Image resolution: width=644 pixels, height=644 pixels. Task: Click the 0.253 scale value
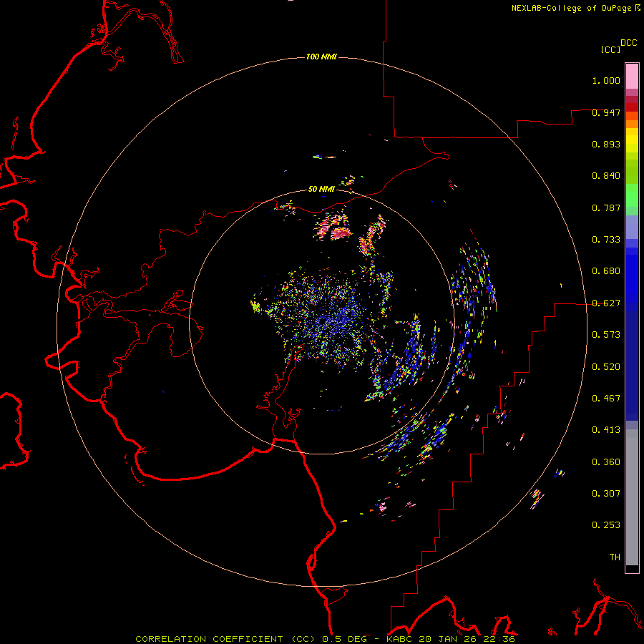tap(606, 525)
